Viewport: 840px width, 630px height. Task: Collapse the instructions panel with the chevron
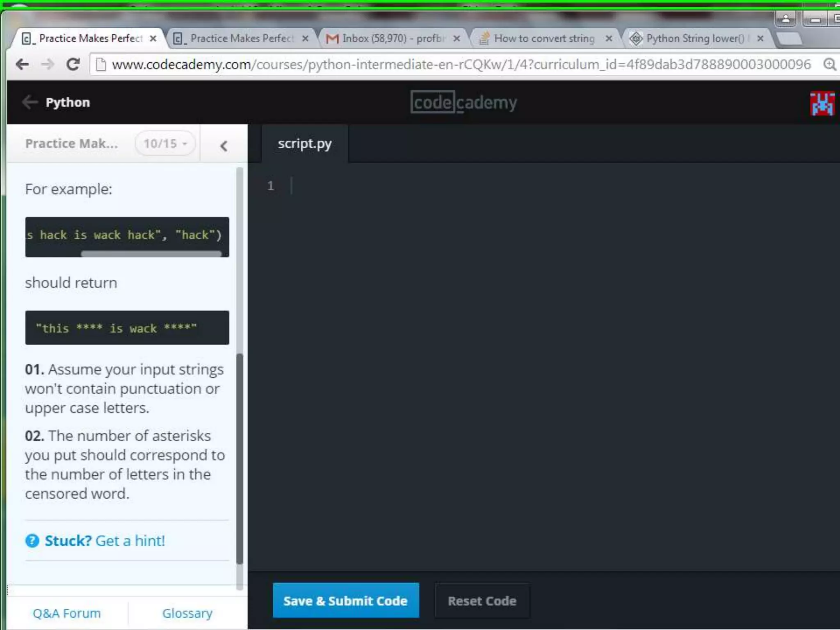[224, 146]
